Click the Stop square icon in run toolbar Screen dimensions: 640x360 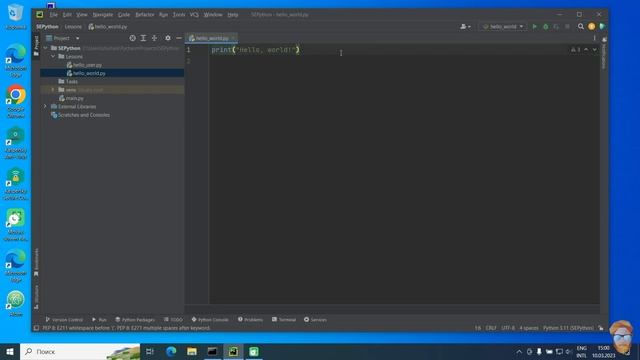(567, 27)
